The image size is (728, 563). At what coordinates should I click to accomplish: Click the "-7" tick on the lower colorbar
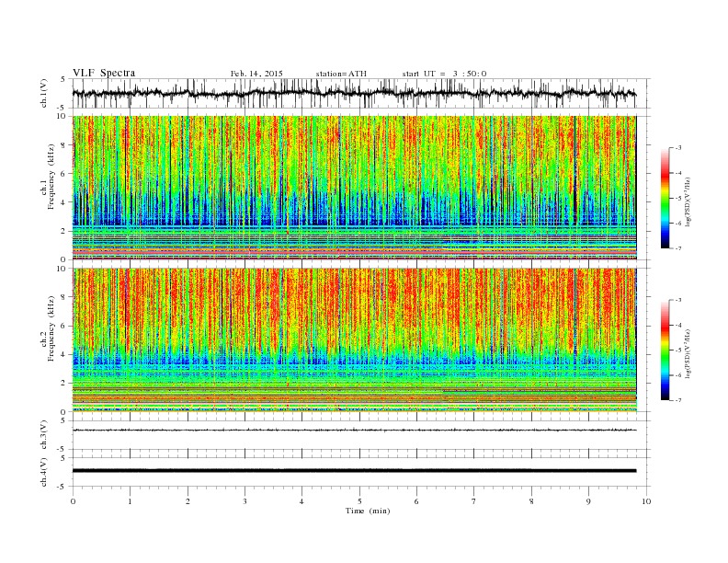pyautogui.click(x=677, y=400)
